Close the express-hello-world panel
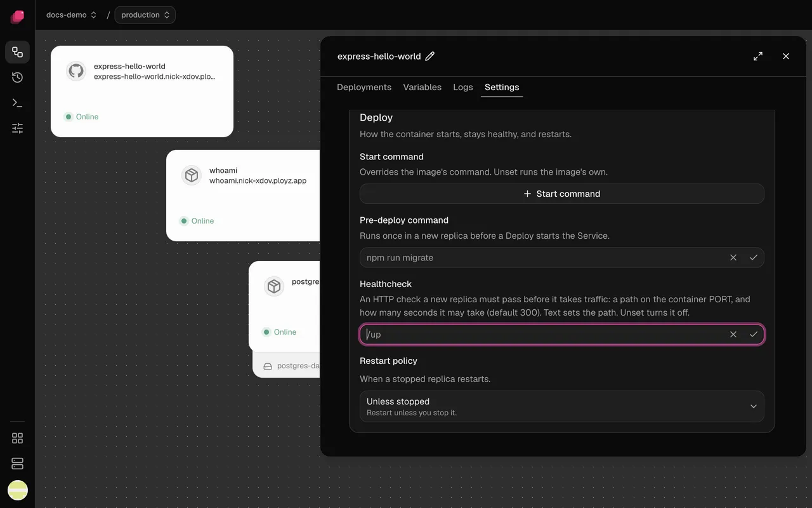Screen dimensions: 812x508 point(786,57)
